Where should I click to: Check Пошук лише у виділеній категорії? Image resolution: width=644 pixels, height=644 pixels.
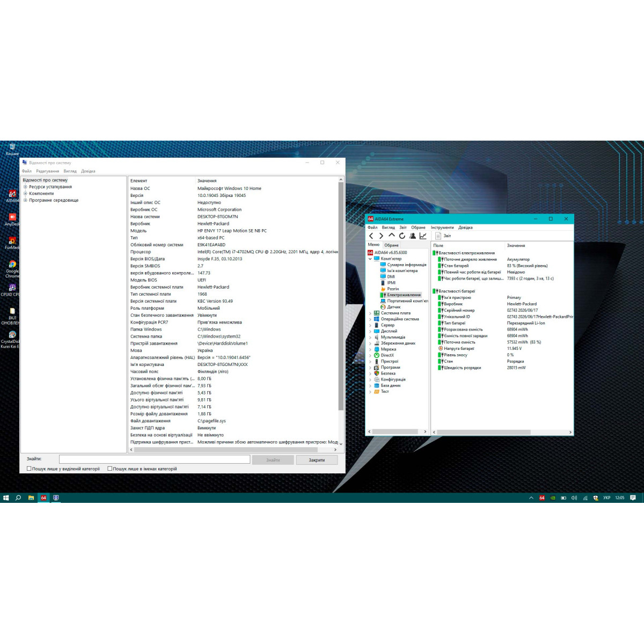pos(29,469)
